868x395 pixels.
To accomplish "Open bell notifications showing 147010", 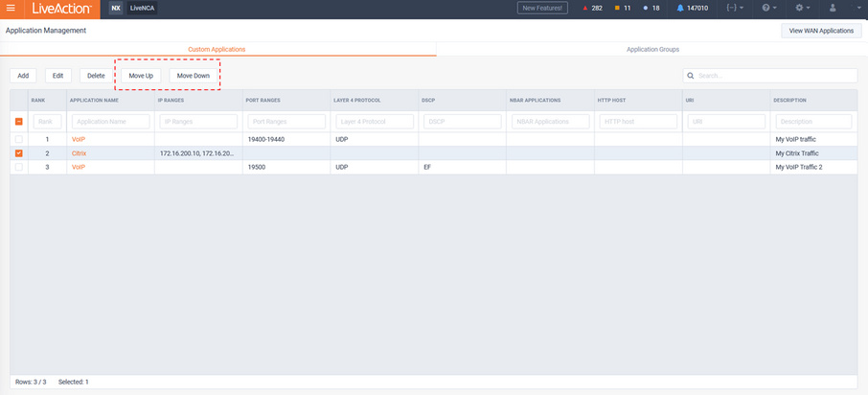I will [x=692, y=9].
